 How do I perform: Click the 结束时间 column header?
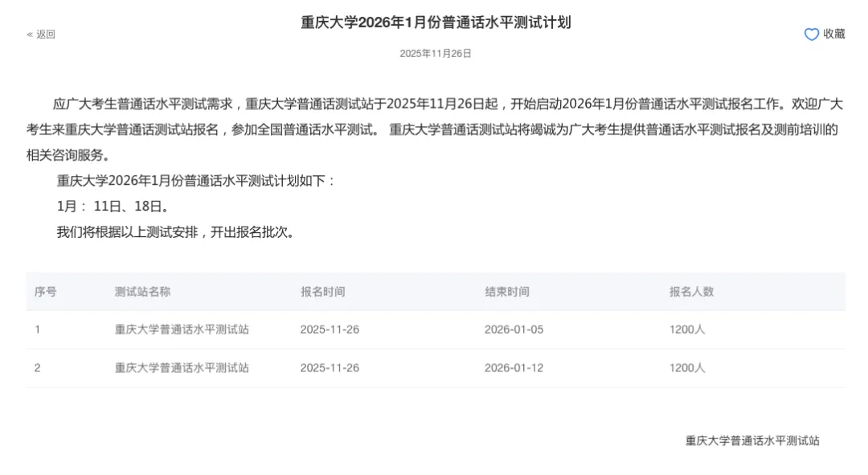click(x=507, y=292)
